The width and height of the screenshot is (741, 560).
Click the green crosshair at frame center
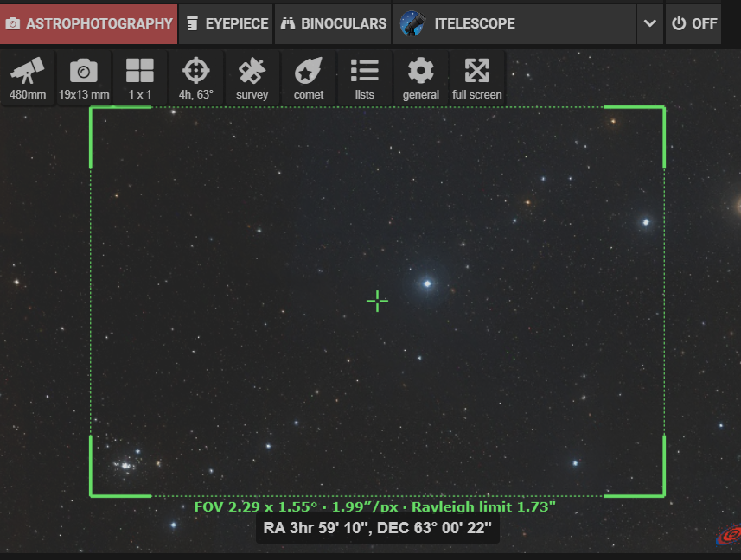coord(377,302)
